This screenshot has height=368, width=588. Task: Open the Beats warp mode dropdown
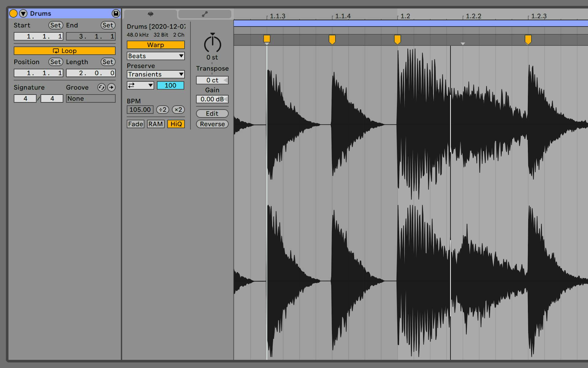pos(156,56)
